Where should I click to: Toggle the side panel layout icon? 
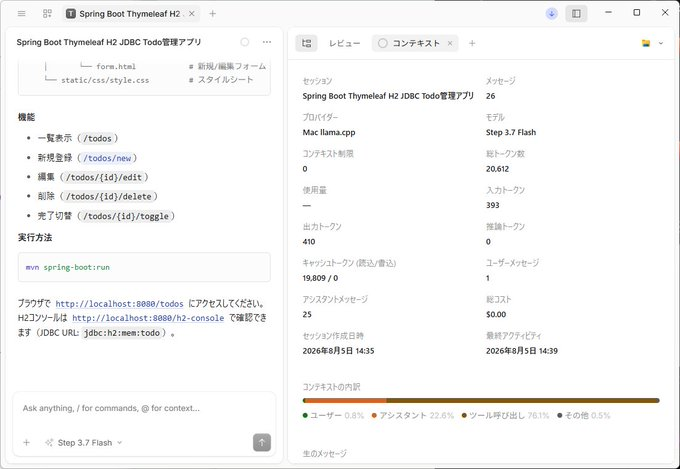576,14
